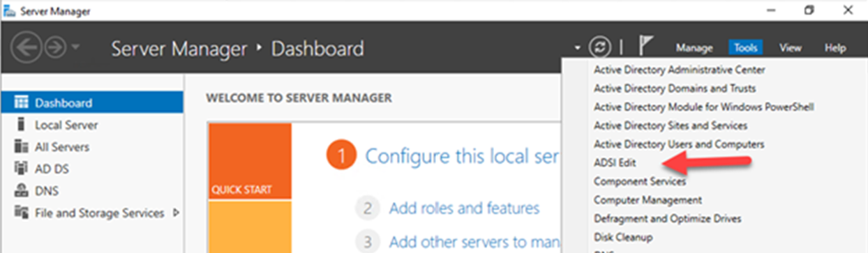The height and width of the screenshot is (253, 868).
Task: Click the QUICK START tile
Action: pyautogui.click(x=249, y=161)
